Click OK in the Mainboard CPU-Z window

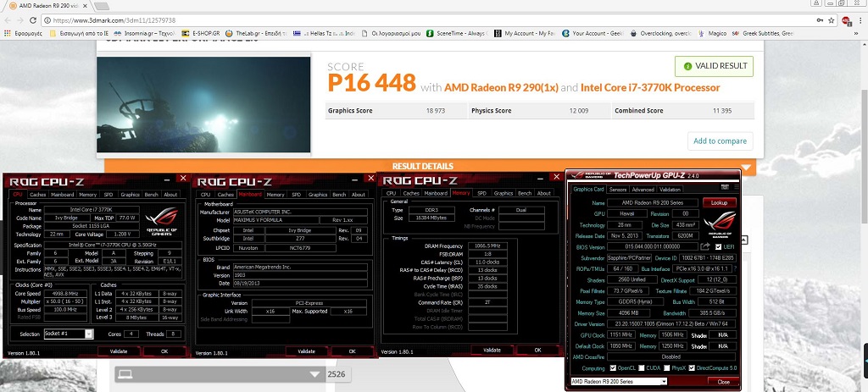pyautogui.click(x=352, y=351)
